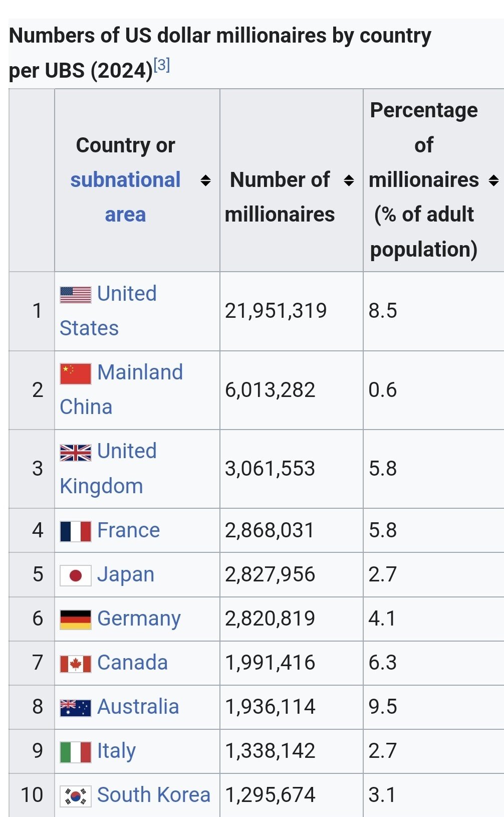The width and height of the screenshot is (504, 817).
Task: Sort by Percentage of millionaires column
Action: [493, 180]
